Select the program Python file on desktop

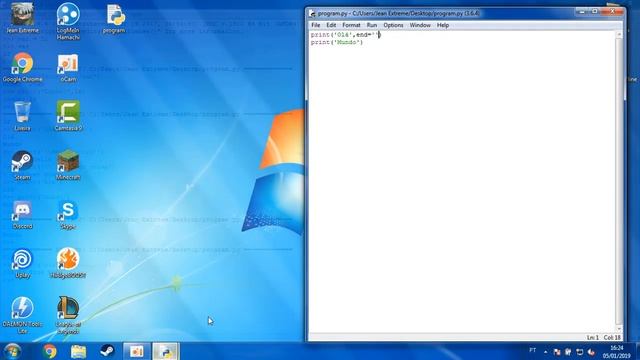point(114,18)
